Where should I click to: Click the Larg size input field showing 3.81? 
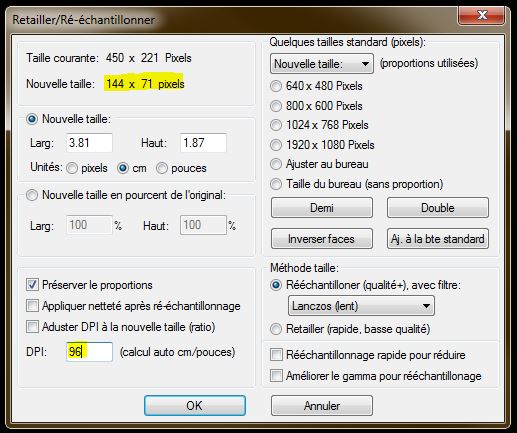(89, 143)
